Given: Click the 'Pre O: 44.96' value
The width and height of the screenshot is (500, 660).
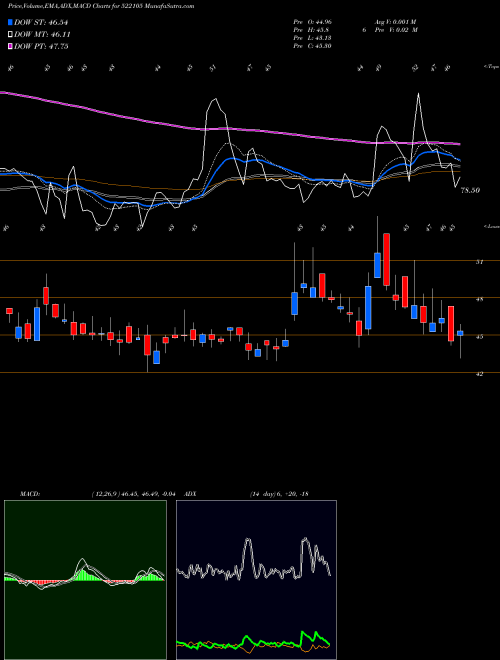Looking at the screenshot, I should [313, 22].
